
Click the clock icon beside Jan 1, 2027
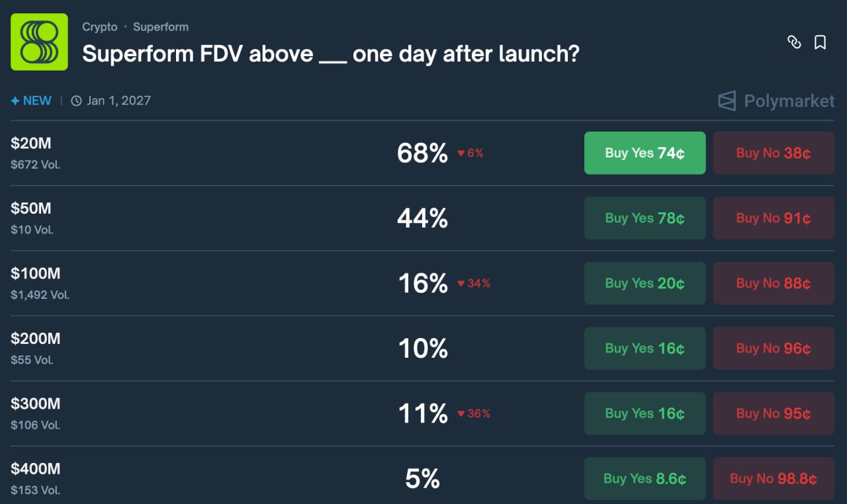(76, 101)
